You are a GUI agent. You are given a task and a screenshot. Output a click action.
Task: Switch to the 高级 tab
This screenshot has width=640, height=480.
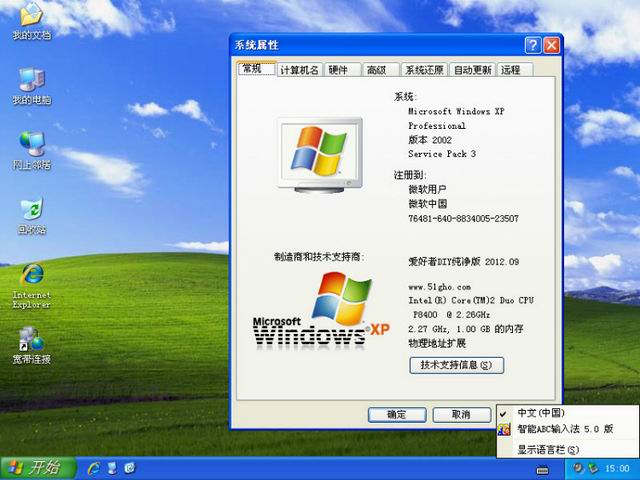pyautogui.click(x=381, y=70)
